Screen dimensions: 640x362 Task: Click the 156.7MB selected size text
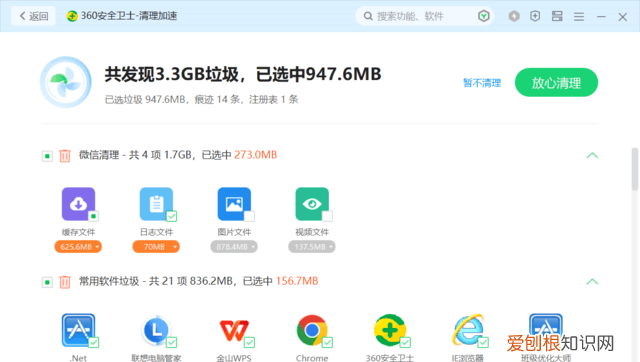click(297, 281)
